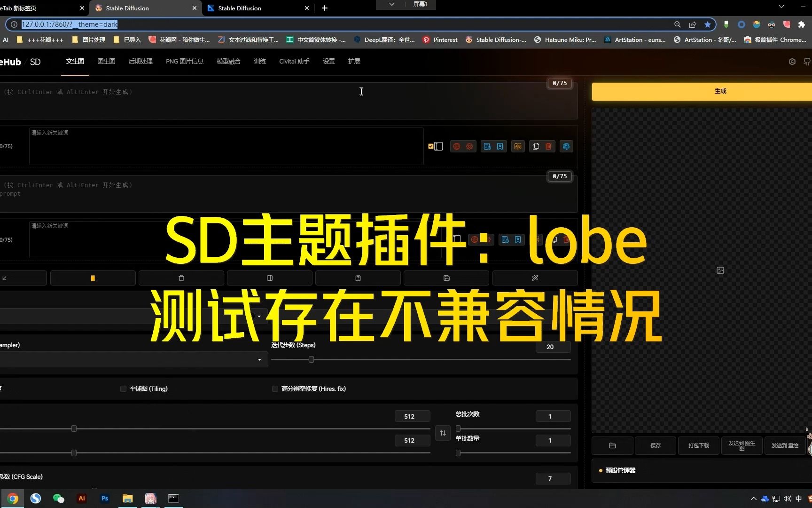Image resolution: width=812 pixels, height=508 pixels.
Task: Click the floppy-disk save style button
Action: pyautogui.click(x=446, y=278)
